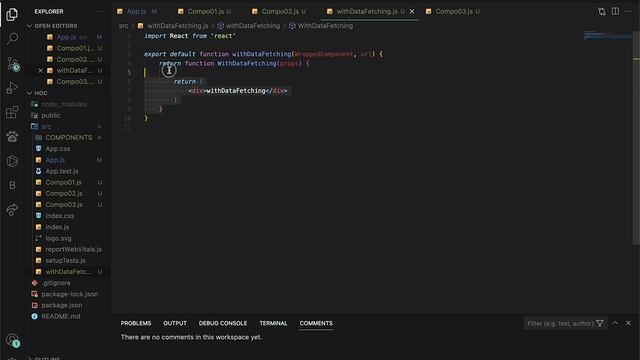This screenshot has width=640, height=360.
Task: Open the Debug Console panel tab
Action: click(223, 323)
